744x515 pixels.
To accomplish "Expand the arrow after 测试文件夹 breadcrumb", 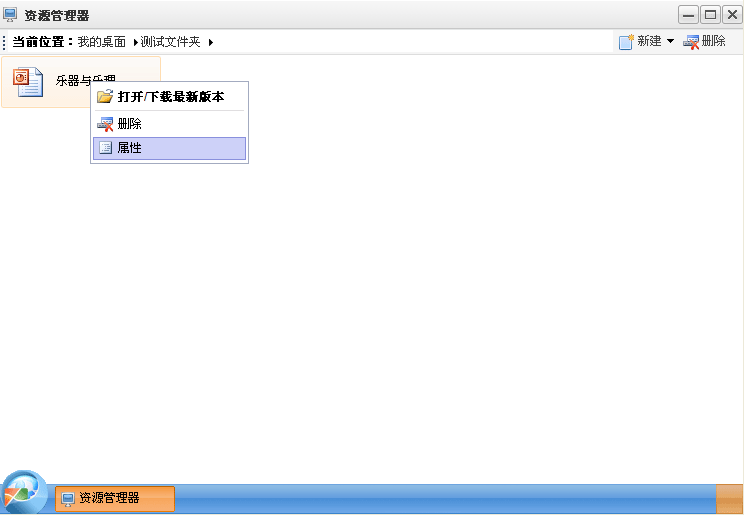I will tap(211, 42).
